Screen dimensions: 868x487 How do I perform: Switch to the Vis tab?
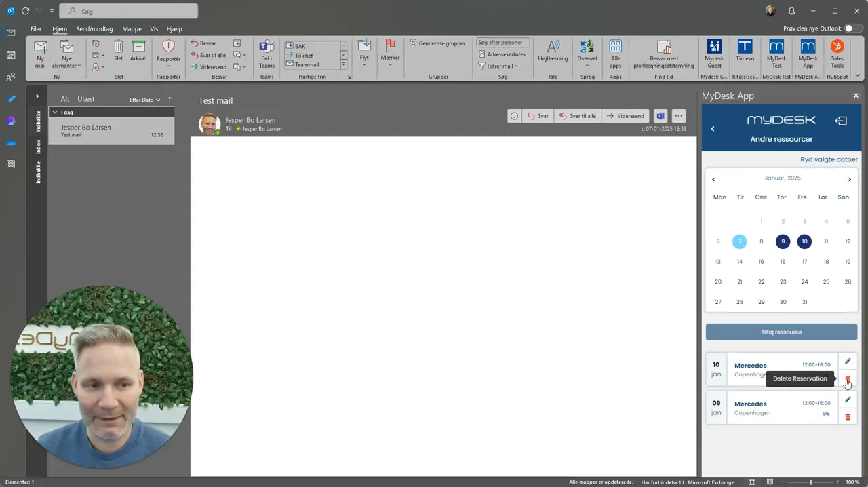point(154,29)
